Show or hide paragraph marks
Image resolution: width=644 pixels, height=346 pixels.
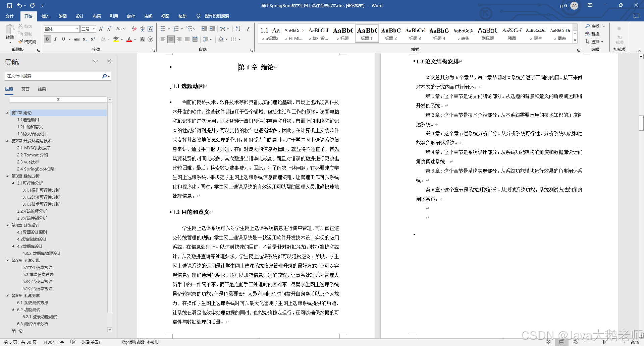pos(248,29)
